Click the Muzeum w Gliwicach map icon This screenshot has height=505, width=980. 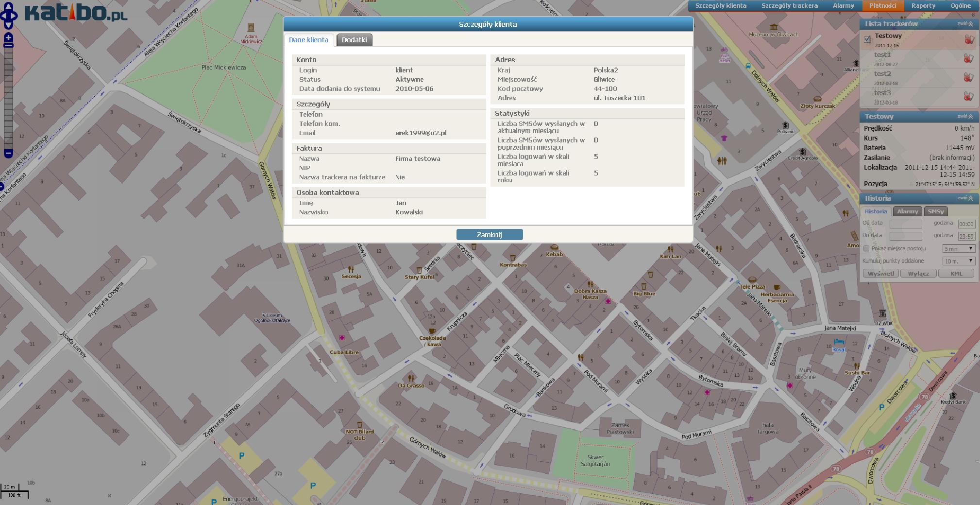point(774,27)
